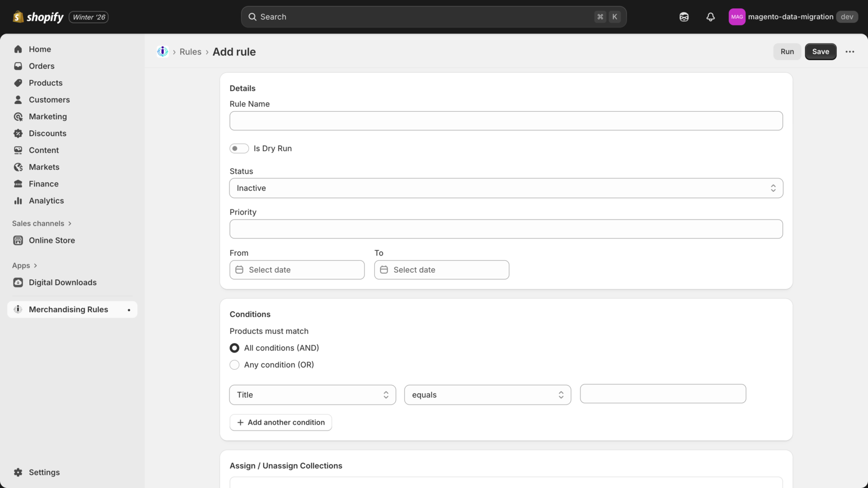Image resolution: width=868 pixels, height=488 pixels.
Task: Click the MAG store avatar icon
Action: (x=737, y=17)
